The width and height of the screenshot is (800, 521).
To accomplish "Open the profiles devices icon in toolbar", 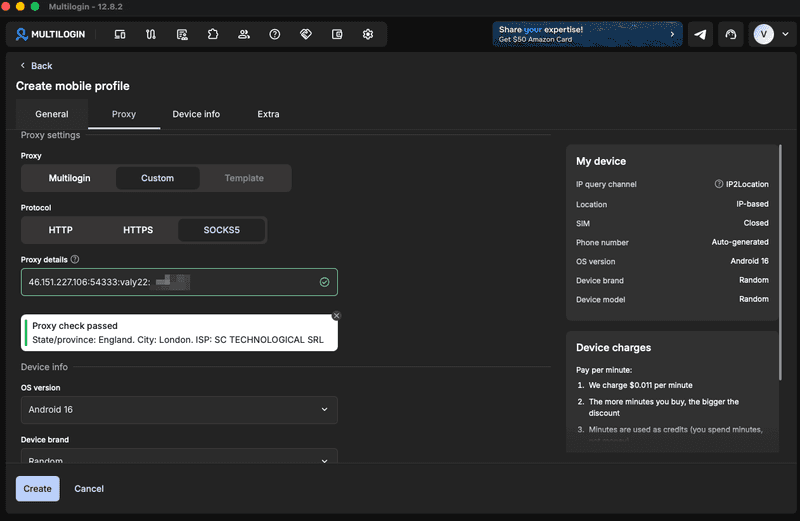I will click(x=120, y=34).
